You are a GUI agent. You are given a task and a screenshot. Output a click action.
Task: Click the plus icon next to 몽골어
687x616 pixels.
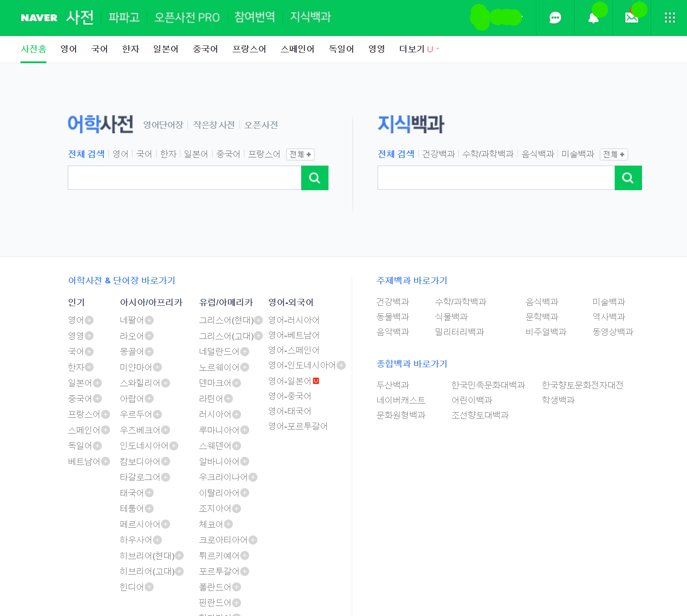[149, 352]
